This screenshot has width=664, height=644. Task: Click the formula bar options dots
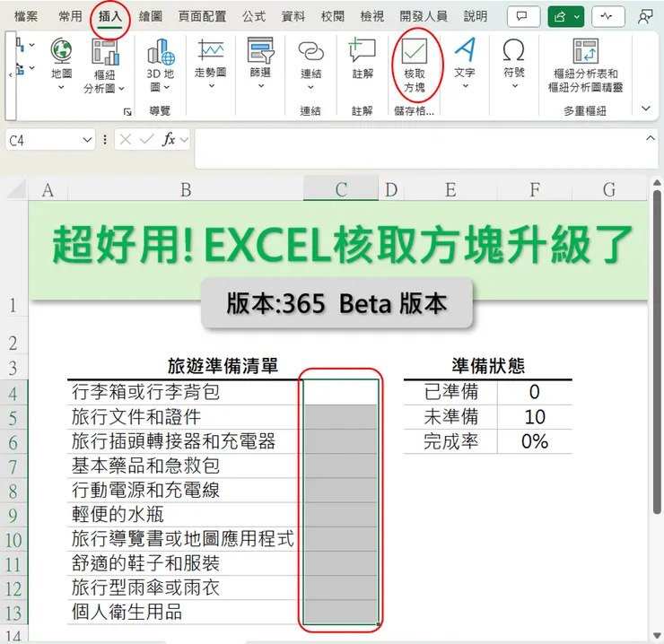[105, 139]
